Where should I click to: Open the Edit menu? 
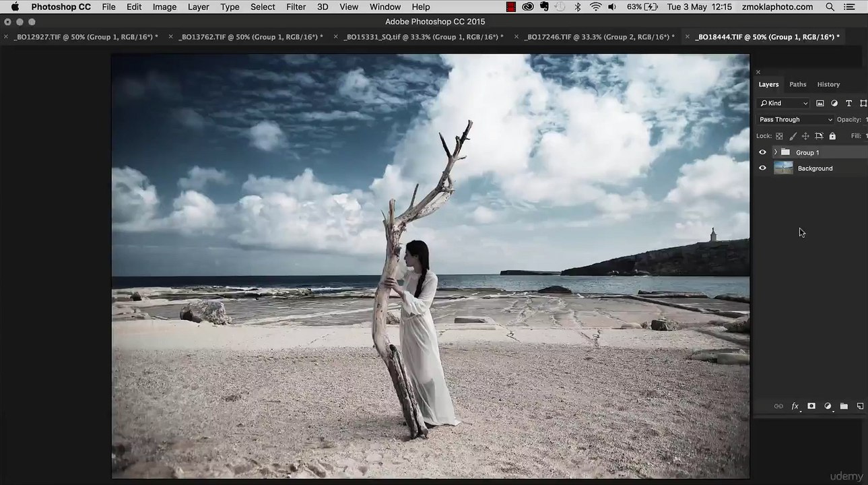[x=134, y=7]
